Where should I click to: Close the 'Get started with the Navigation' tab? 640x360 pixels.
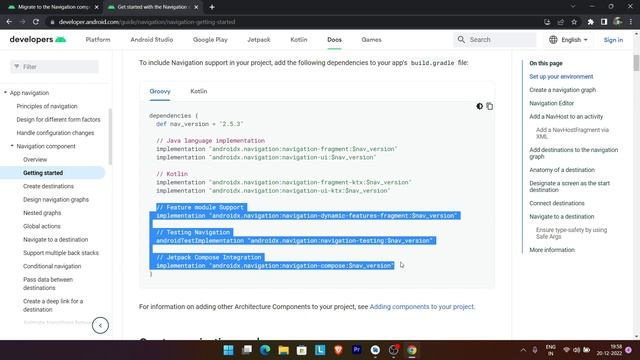196,7
